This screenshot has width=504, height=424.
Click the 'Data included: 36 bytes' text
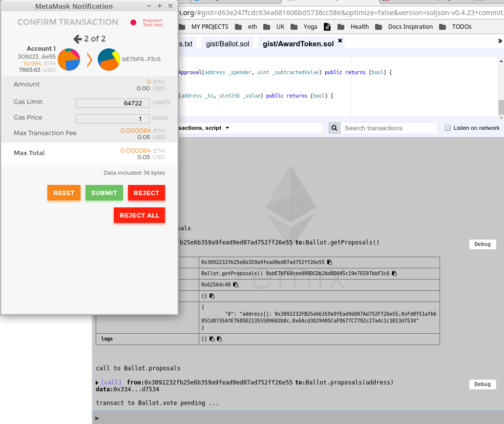click(x=134, y=173)
